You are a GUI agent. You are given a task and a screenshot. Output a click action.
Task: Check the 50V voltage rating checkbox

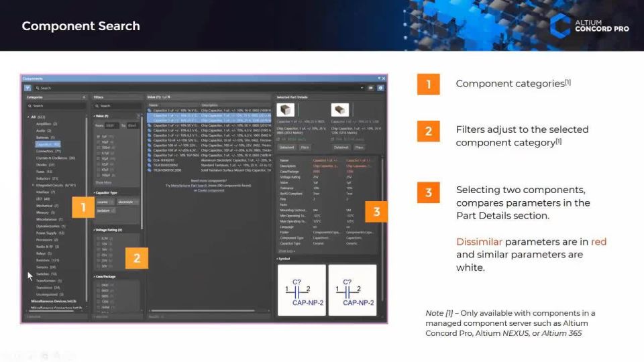click(x=98, y=266)
